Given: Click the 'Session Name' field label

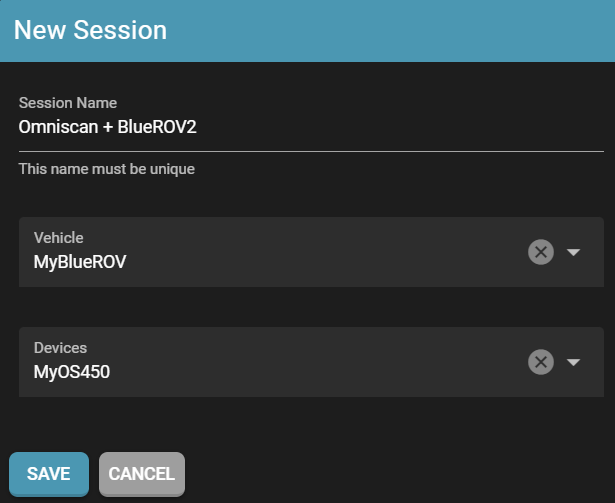Looking at the screenshot, I should (68, 103).
